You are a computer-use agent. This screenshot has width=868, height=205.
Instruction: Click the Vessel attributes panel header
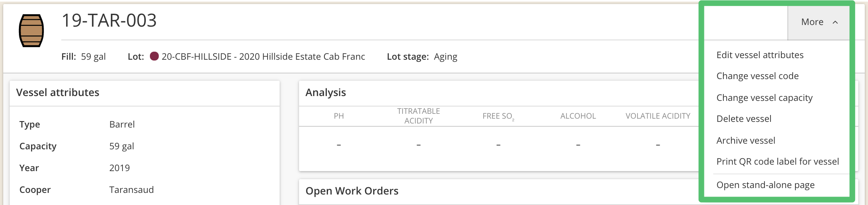point(58,92)
